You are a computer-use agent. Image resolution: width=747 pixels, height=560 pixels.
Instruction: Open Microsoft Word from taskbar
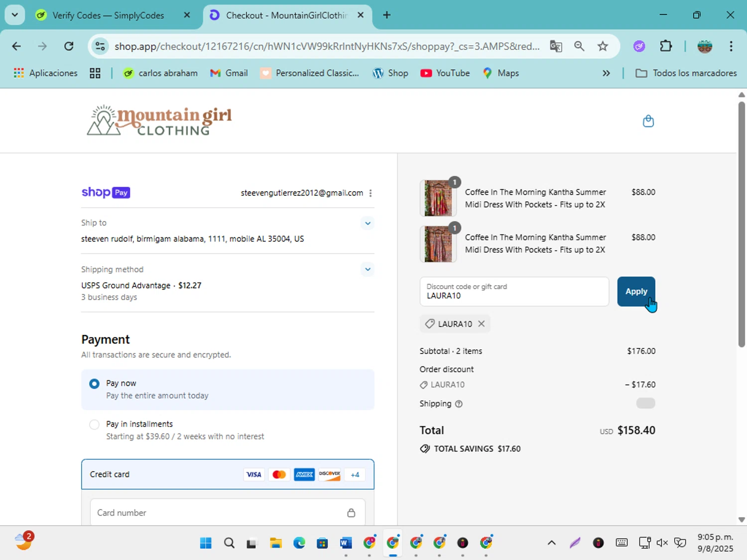tap(346, 543)
